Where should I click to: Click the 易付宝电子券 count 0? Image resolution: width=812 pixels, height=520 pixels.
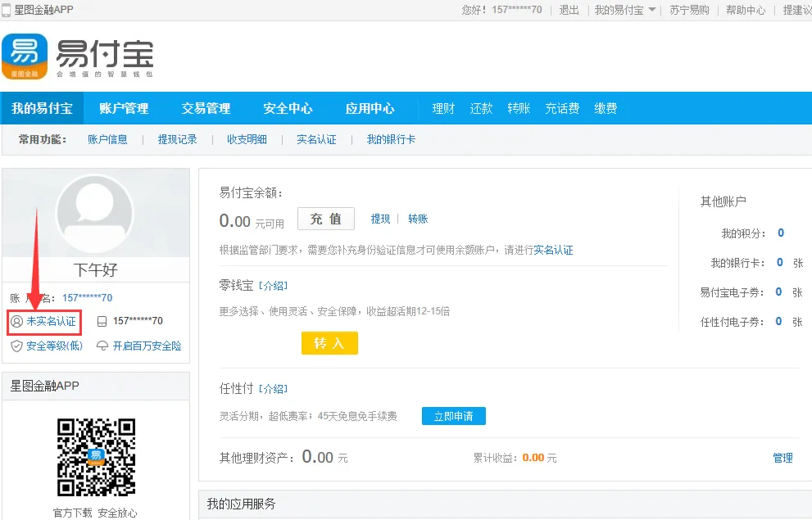point(778,292)
